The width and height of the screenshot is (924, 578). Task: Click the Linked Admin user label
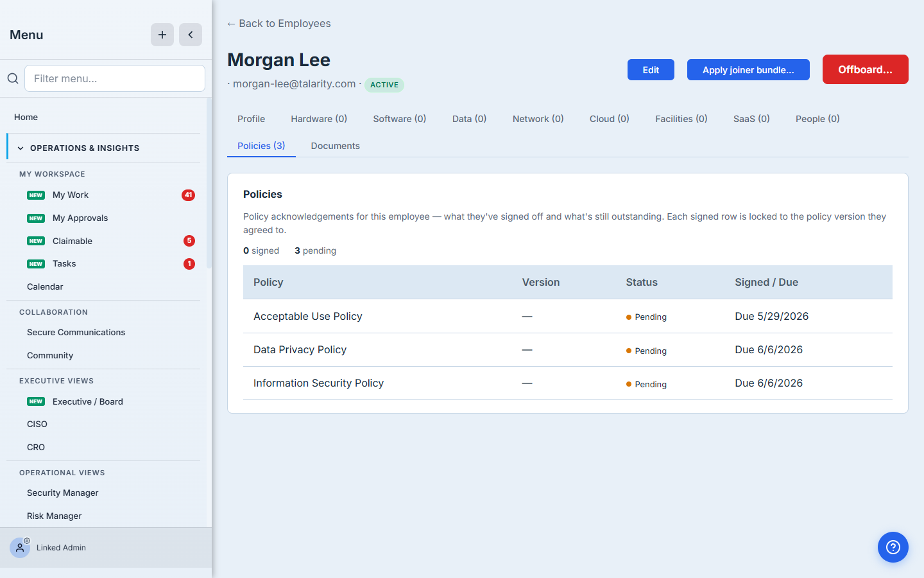tap(61, 548)
